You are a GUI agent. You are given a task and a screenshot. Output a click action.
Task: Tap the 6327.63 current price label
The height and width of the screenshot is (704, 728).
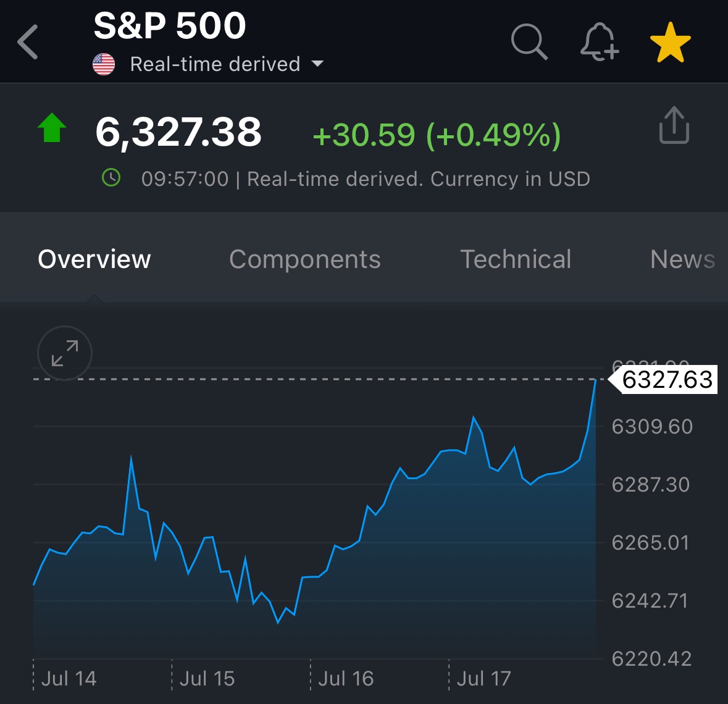664,379
